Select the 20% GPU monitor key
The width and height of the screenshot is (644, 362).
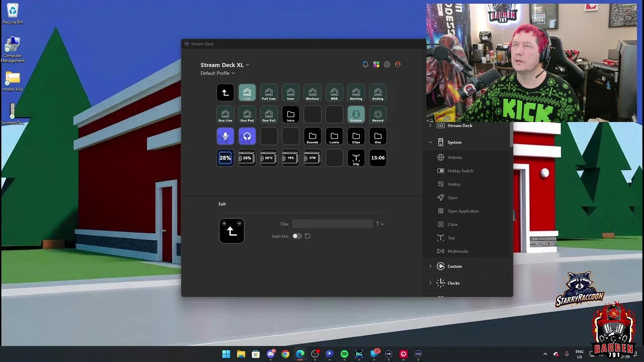(247, 158)
